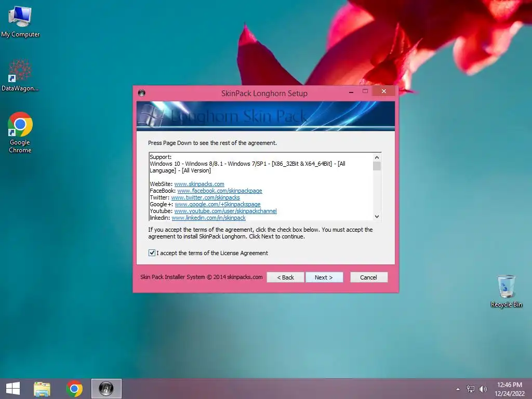Click the 'Support:' line in agreement text
Viewport: 532px width, 399px height.
point(161,157)
